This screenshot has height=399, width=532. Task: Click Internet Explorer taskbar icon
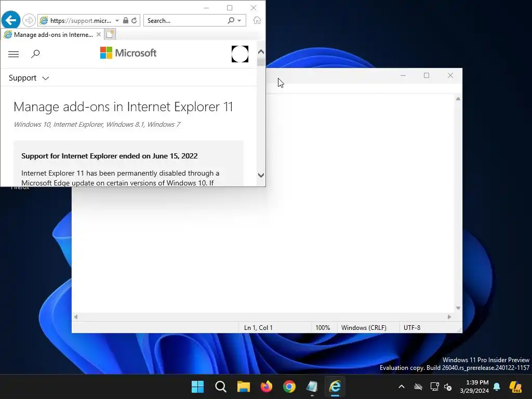coord(335,387)
